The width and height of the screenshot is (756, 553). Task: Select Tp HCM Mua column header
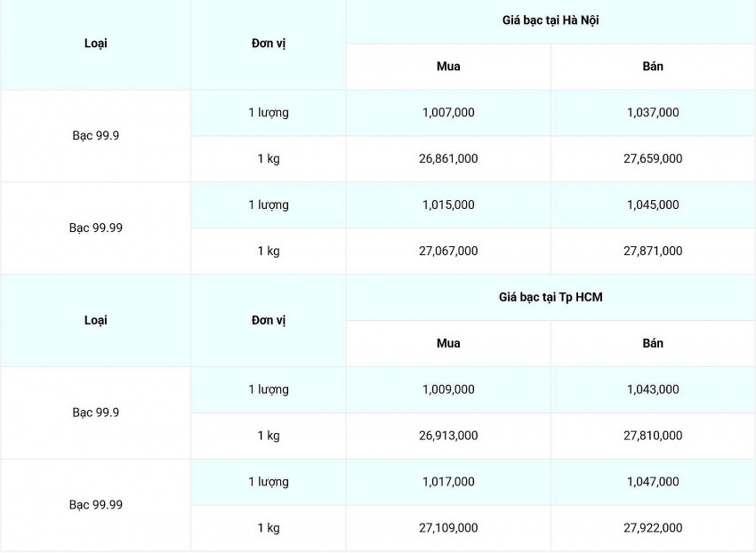click(x=448, y=343)
